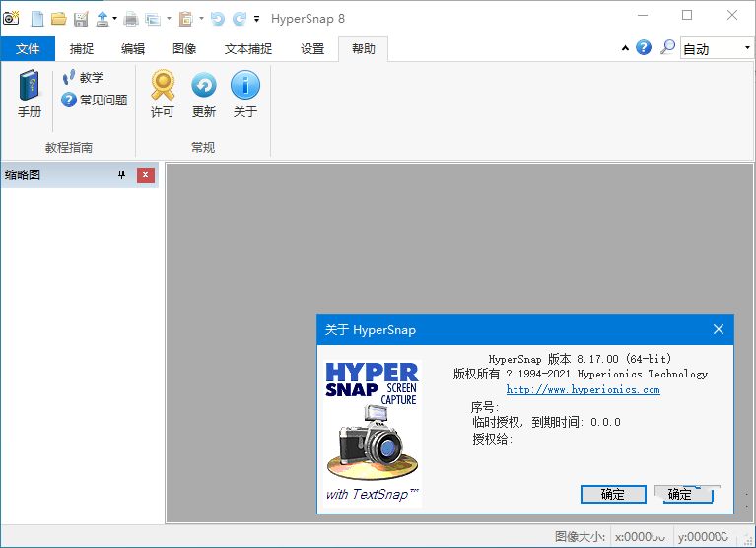The height and width of the screenshot is (548, 756).
Task: Expand the quick access toolbar customize arrow
Action: [257, 18]
